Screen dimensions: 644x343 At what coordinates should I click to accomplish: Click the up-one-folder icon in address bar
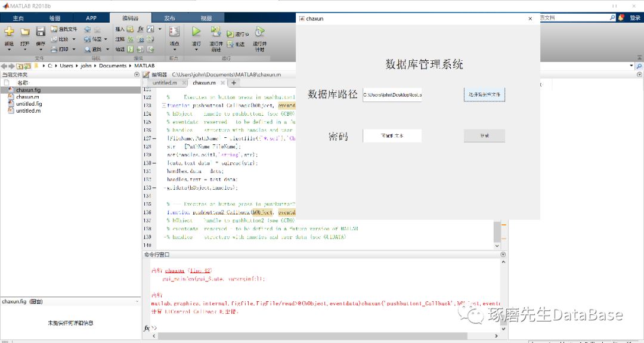[x=20, y=66]
